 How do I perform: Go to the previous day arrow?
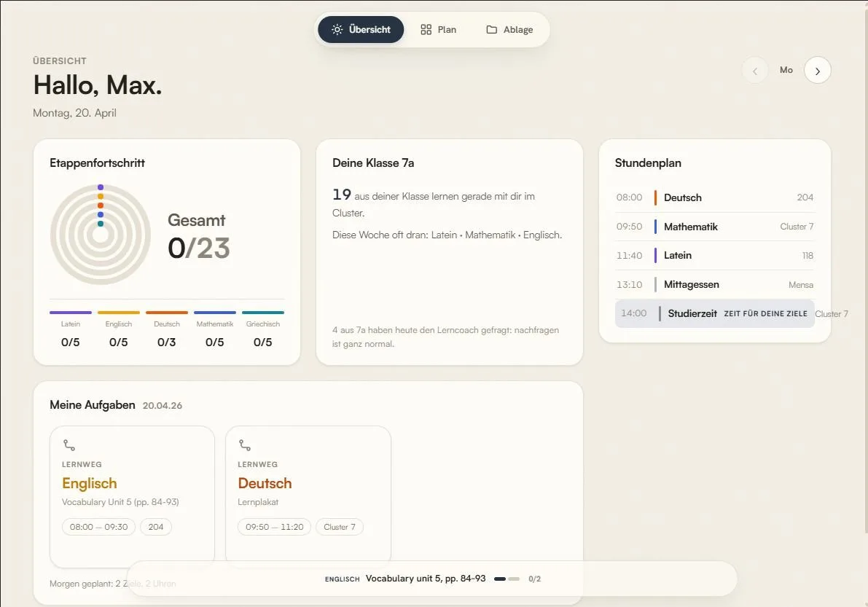[x=755, y=70]
